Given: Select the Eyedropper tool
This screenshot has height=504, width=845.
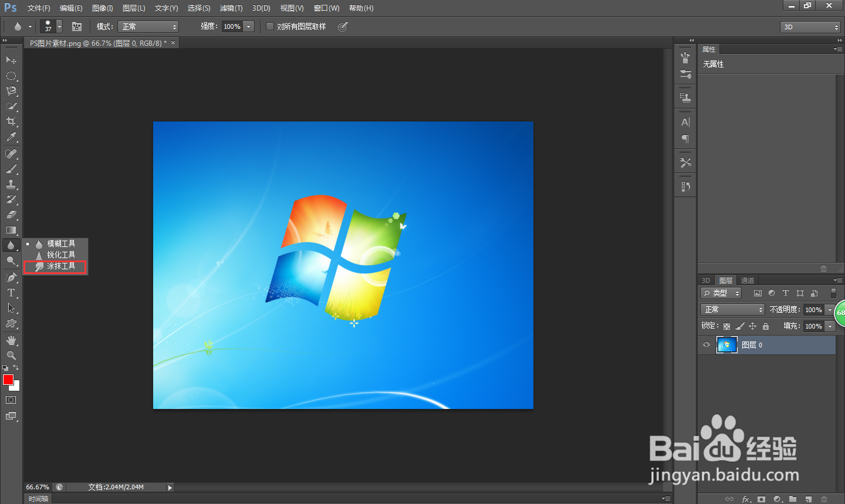Looking at the screenshot, I should point(11,137).
